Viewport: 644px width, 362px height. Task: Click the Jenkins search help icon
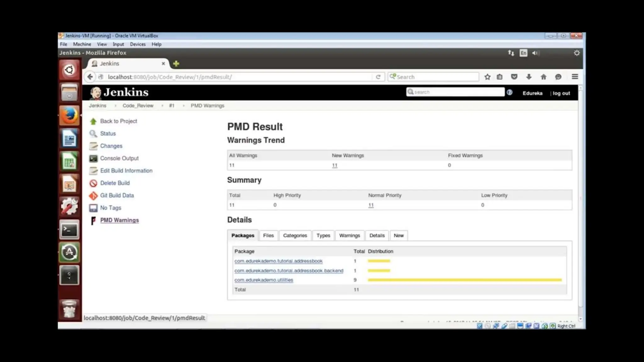(x=509, y=92)
